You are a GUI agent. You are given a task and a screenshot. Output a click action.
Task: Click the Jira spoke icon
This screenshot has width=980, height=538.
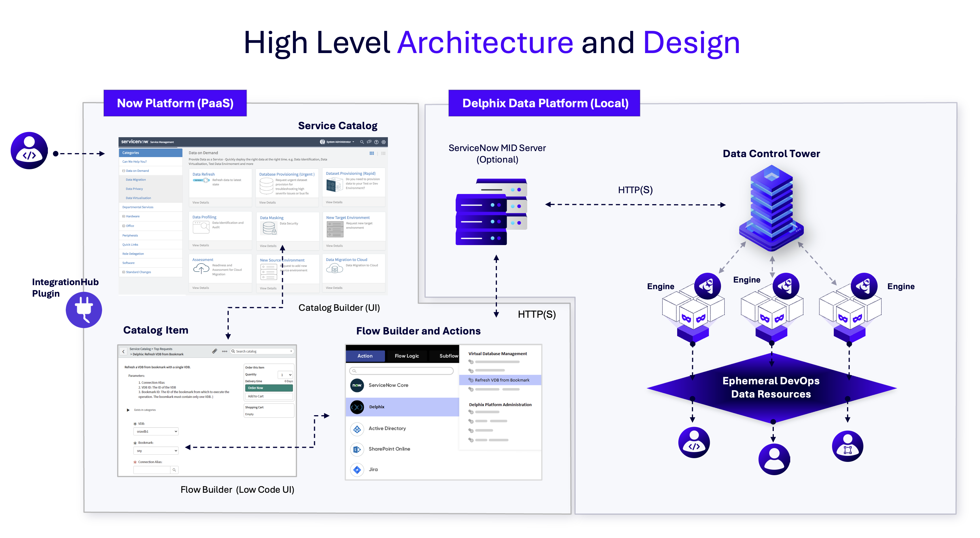point(357,470)
